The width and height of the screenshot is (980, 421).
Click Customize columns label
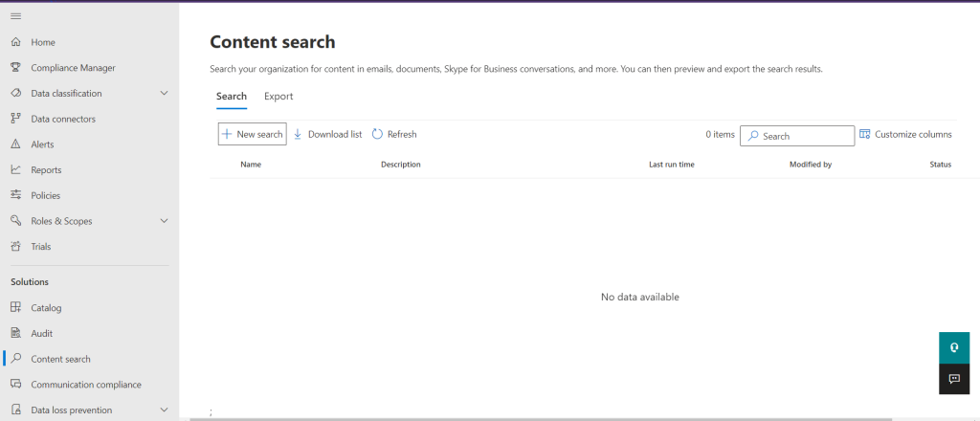913,134
